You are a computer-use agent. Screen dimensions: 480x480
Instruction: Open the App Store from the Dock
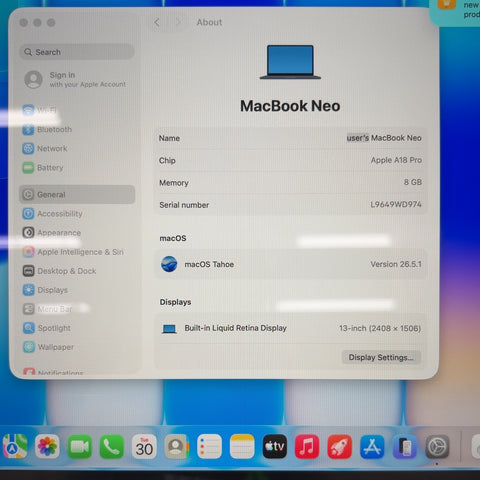click(x=372, y=447)
